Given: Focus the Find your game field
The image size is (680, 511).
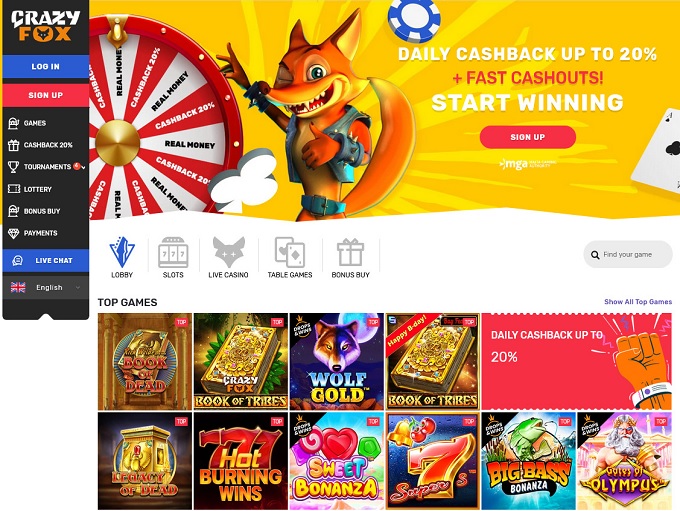Looking at the screenshot, I should tap(628, 255).
